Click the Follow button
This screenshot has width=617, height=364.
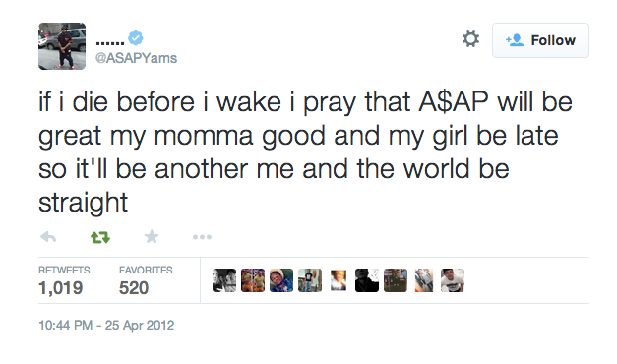540,40
